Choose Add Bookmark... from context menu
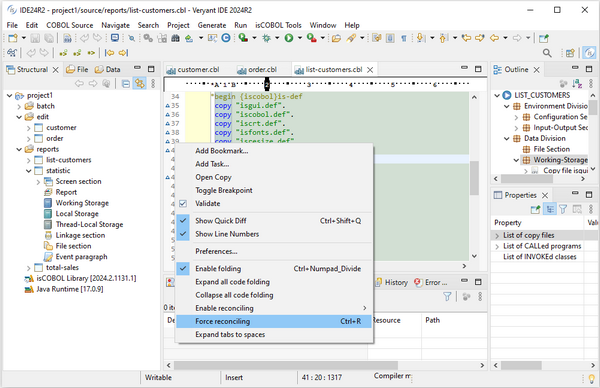Viewport: 600px width, 388px height. pyautogui.click(x=274, y=151)
